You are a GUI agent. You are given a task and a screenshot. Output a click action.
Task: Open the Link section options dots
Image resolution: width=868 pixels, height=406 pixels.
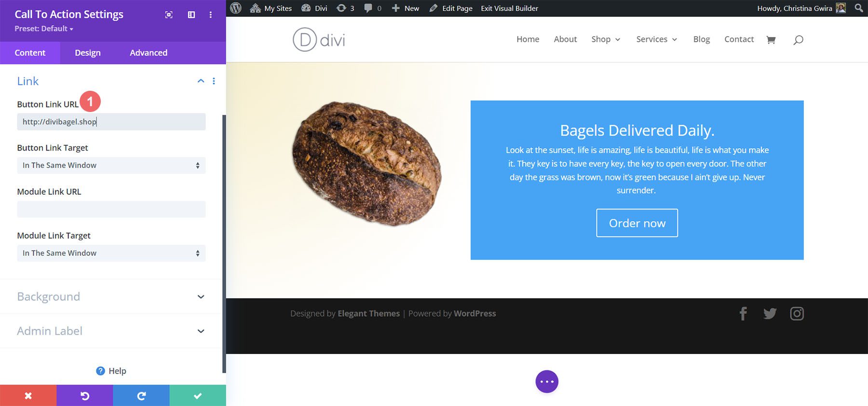pos(214,81)
